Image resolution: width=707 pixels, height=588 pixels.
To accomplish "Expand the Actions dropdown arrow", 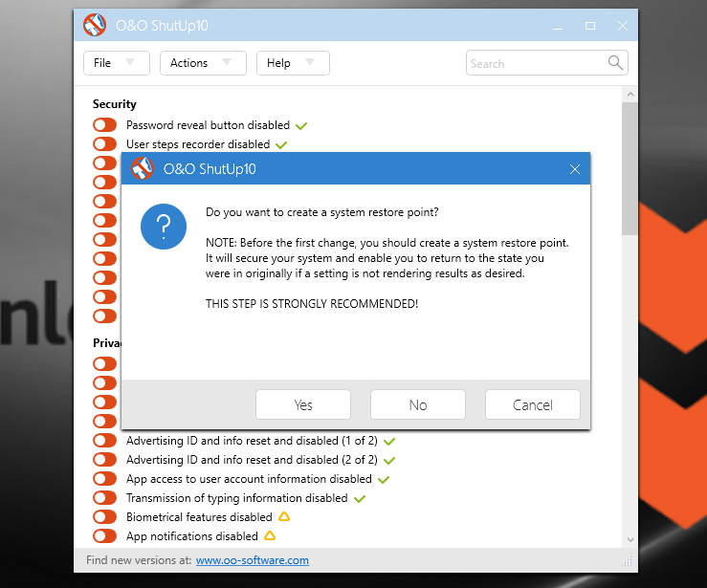I will (227, 62).
